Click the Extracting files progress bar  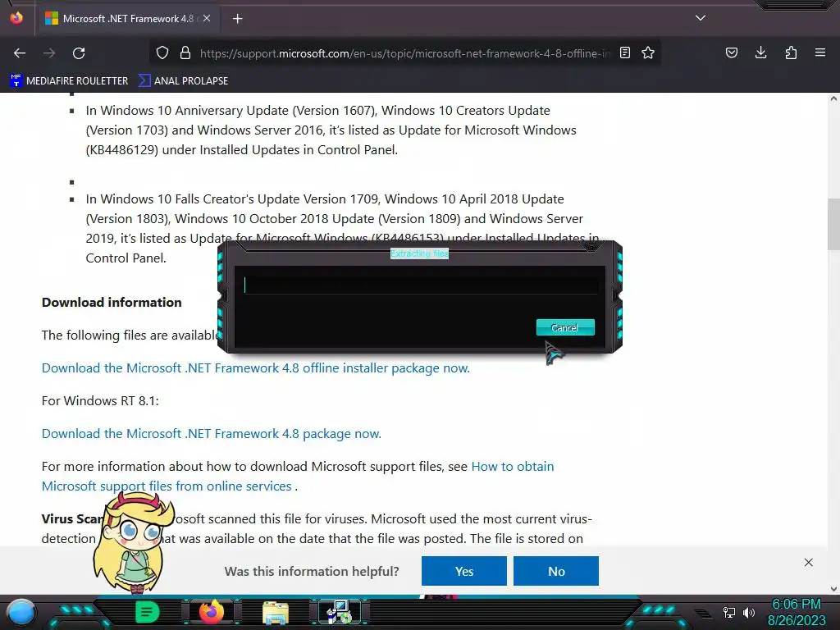(421, 285)
